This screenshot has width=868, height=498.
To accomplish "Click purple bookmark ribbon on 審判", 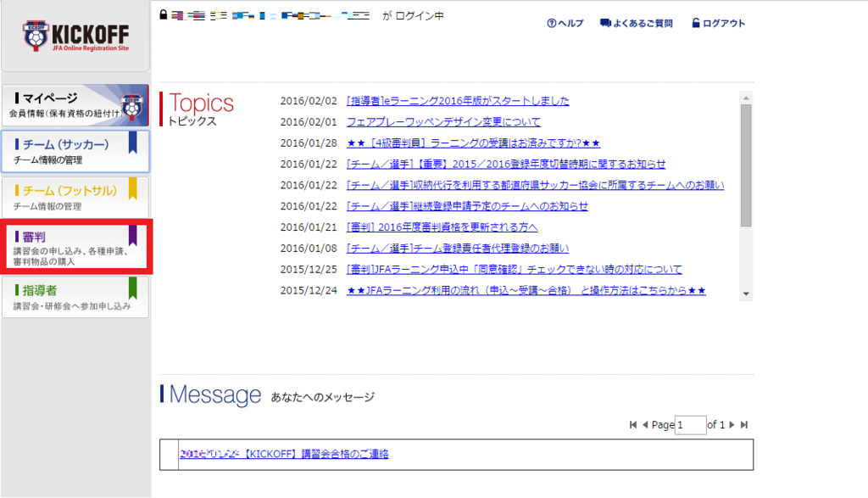I will tap(133, 236).
